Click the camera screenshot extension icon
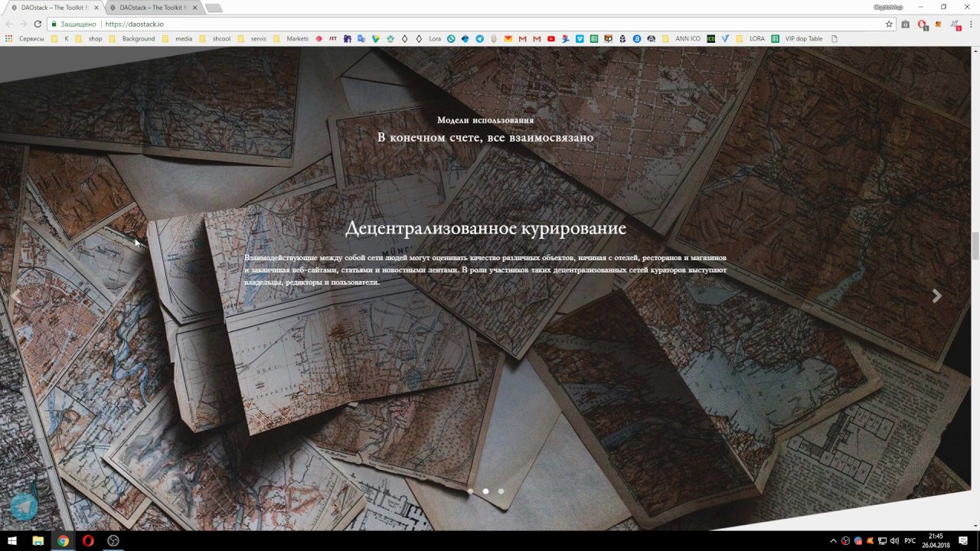This screenshot has width=980, height=551. tap(906, 24)
